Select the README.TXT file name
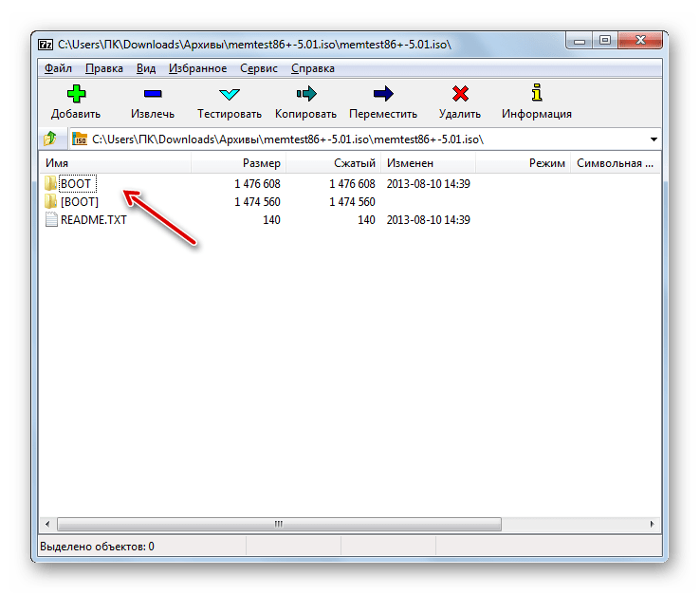Viewport: 700px width, 594px height. [x=94, y=220]
